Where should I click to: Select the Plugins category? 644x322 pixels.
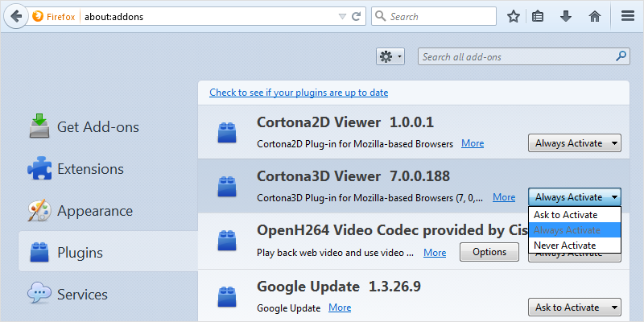point(109,252)
